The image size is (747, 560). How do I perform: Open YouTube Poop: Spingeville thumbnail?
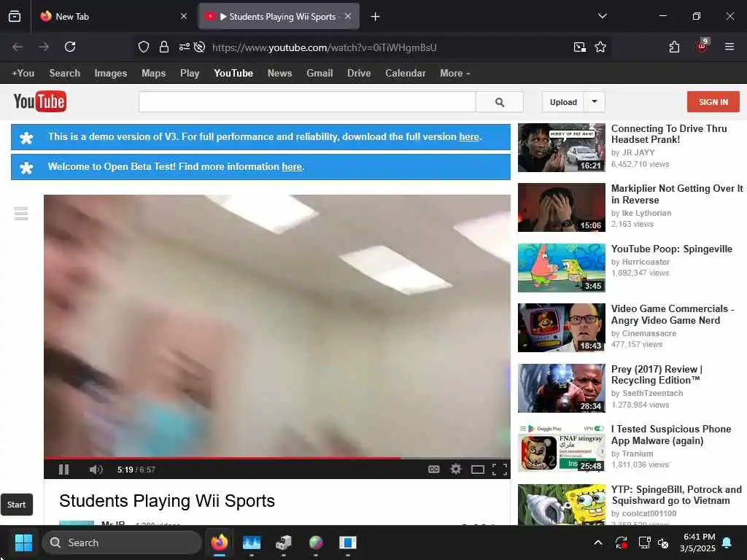click(562, 268)
